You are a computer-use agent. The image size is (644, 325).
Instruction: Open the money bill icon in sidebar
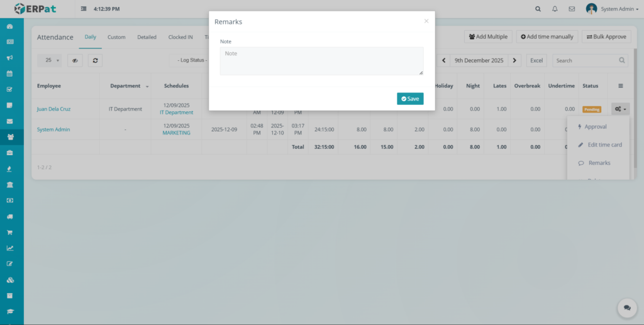pos(10,201)
